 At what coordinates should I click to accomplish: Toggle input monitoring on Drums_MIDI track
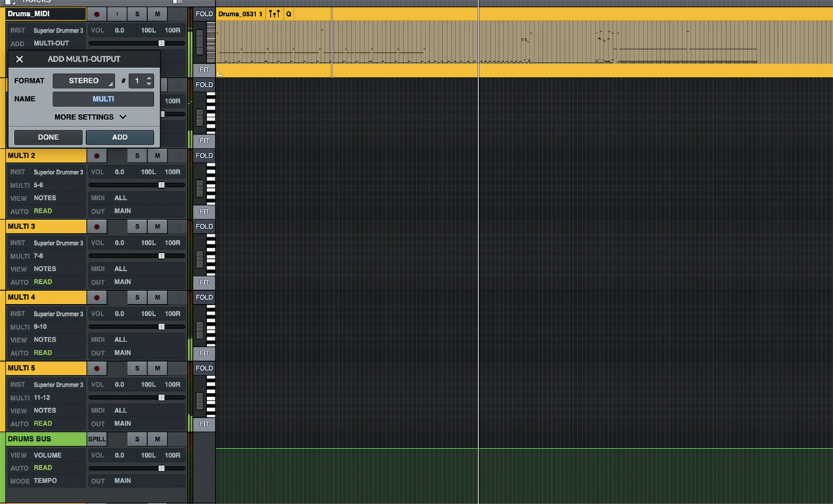[x=117, y=14]
